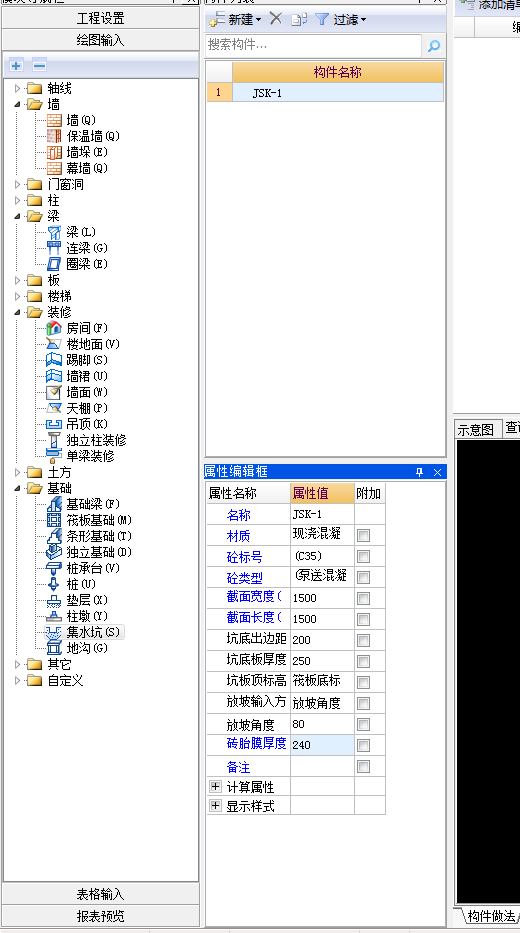Select the 墙裙(U) dado icon
Image resolution: width=520 pixels, height=933 pixels.
tap(54, 376)
